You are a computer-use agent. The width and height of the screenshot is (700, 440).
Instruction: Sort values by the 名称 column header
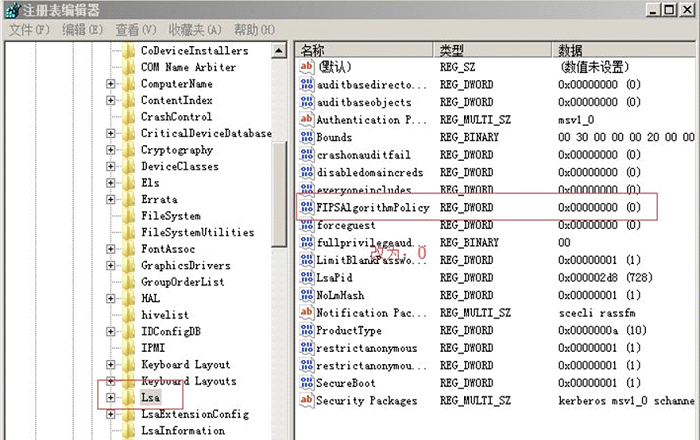364,50
